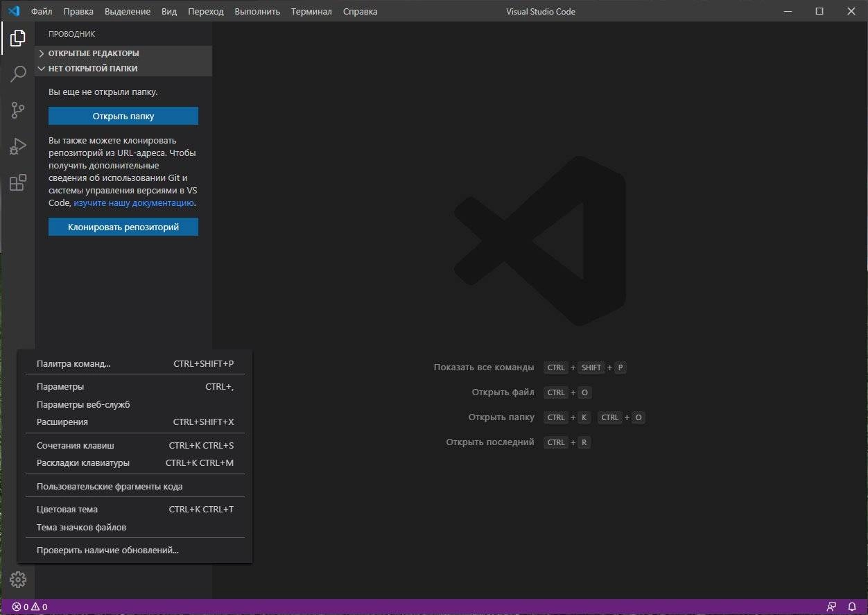The height and width of the screenshot is (615, 868).
Task: Click the ПРОВОДНИК panel title
Action: (x=71, y=34)
